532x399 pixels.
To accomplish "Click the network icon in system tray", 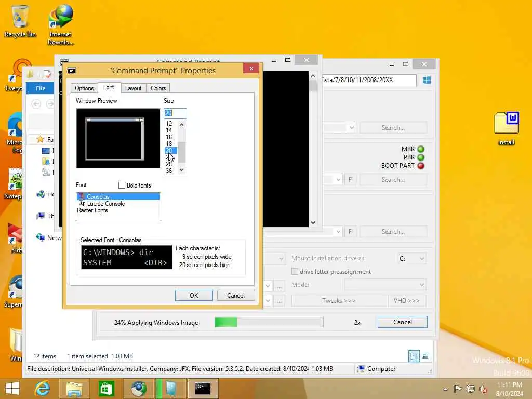I will pyautogui.click(x=470, y=389).
